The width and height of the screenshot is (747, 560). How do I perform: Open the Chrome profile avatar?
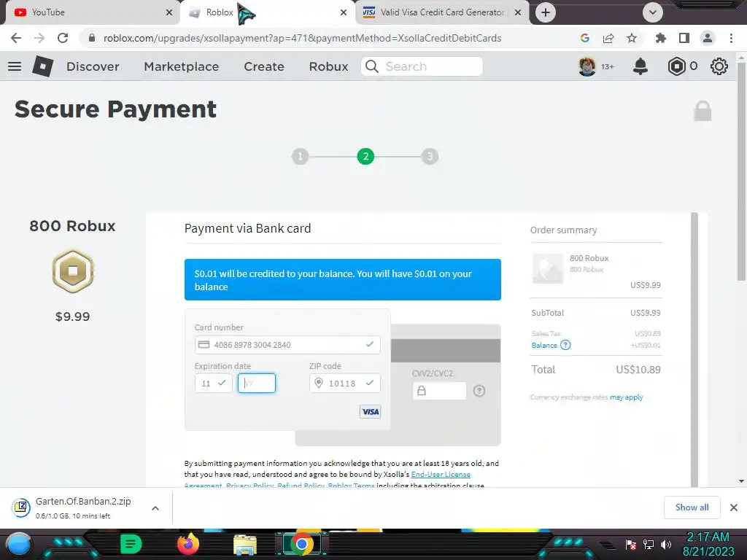tap(708, 38)
